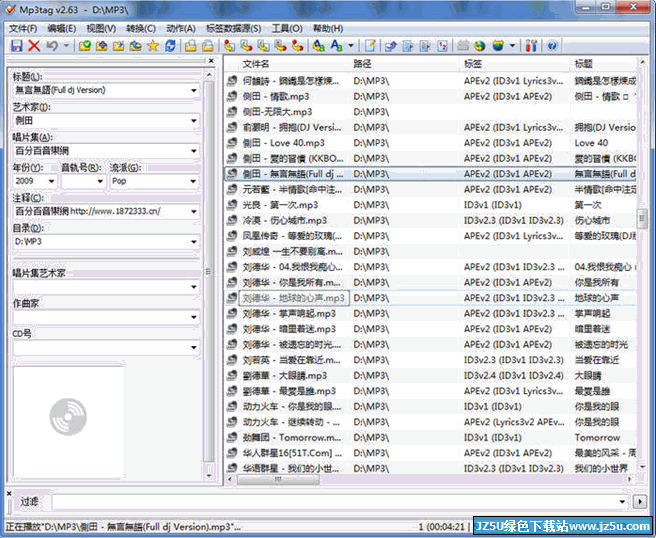The height and width of the screenshot is (538, 656).
Task: Close the tag panel with its X
Action: click(x=211, y=61)
